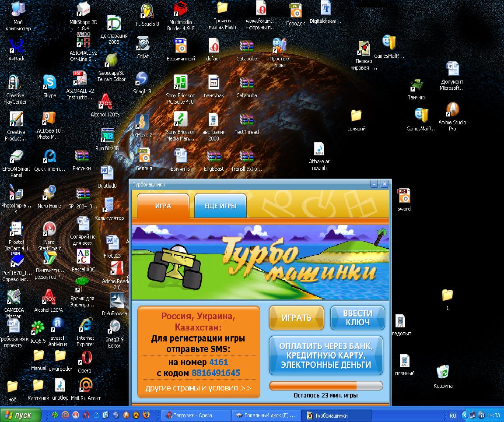
Task: Launch the Opera desktop shortcut
Action: (84, 359)
